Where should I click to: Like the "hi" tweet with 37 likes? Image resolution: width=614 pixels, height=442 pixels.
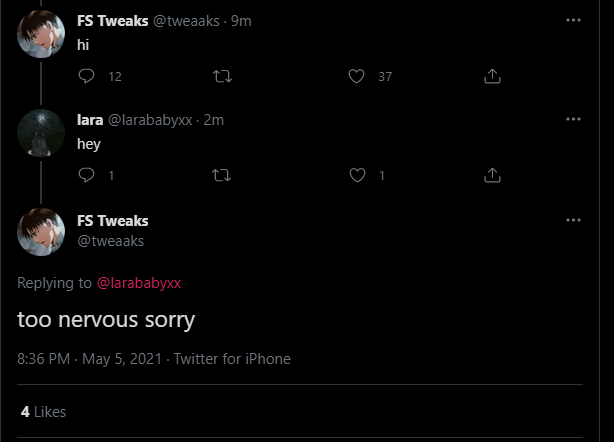357,76
